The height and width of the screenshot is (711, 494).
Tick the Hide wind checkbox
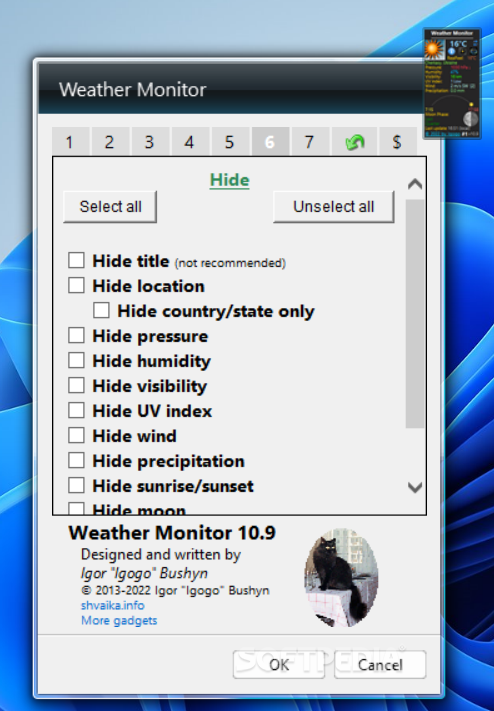76,435
